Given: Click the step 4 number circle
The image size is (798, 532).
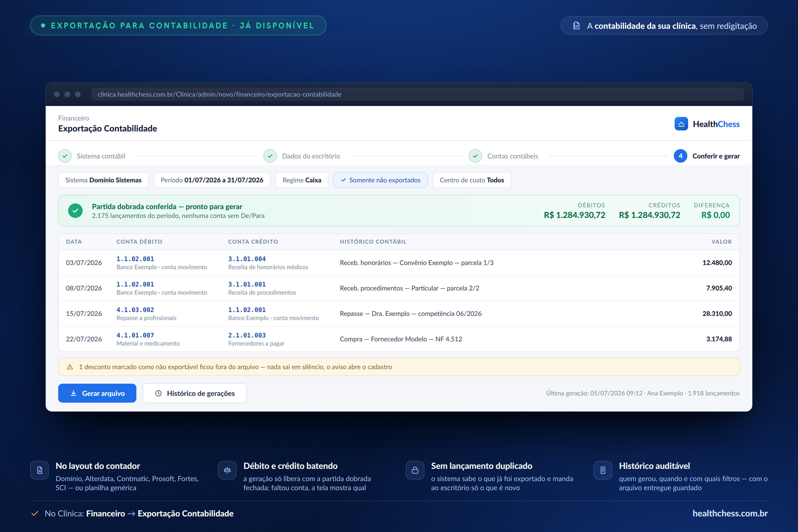Looking at the screenshot, I should pyautogui.click(x=680, y=156).
